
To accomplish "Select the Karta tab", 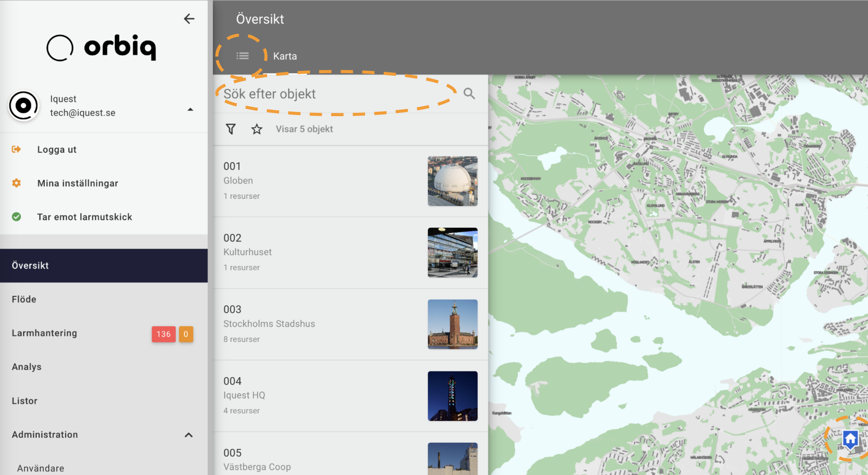I will [285, 56].
